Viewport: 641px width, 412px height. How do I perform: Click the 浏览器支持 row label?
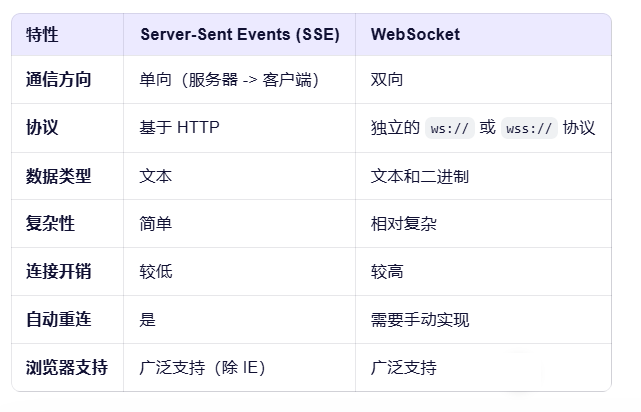pos(67,367)
